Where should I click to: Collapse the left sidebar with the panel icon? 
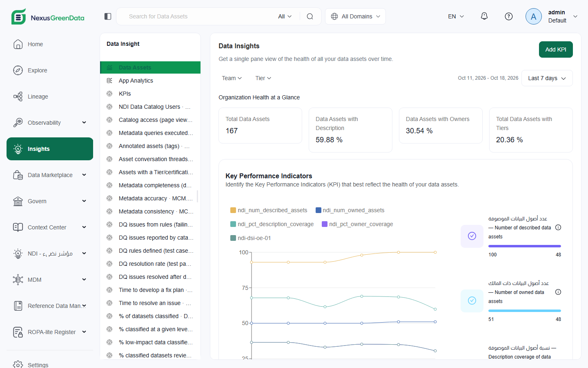point(108,16)
